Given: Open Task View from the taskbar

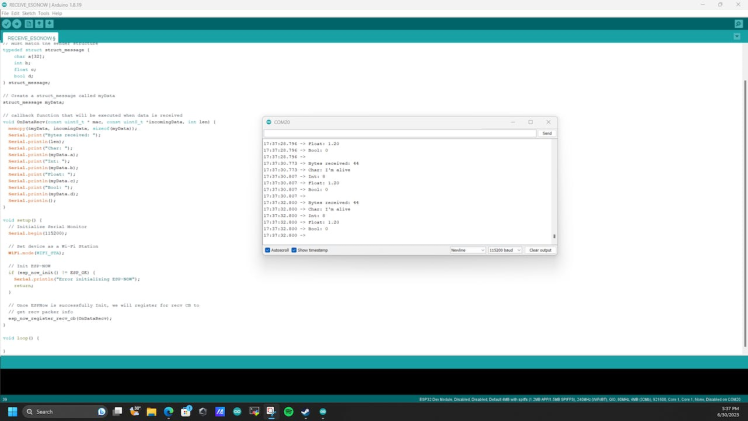Looking at the screenshot, I should [117, 411].
